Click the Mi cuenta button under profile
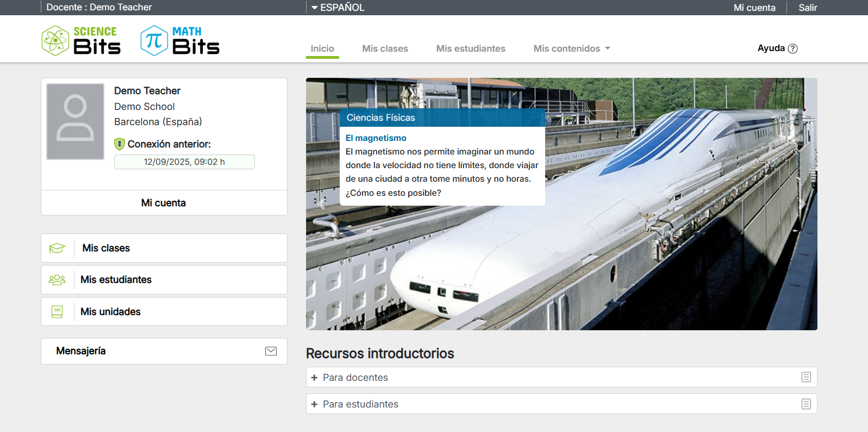Viewport: 868px width, 432px height. point(164,203)
